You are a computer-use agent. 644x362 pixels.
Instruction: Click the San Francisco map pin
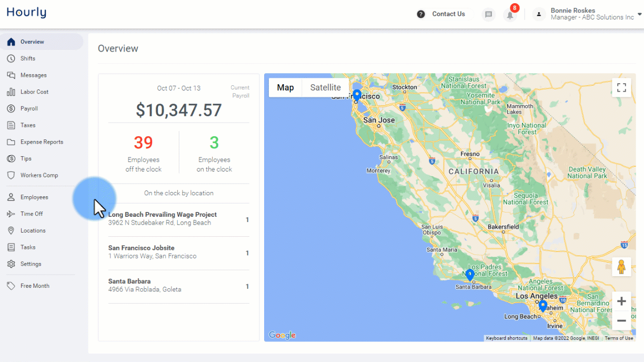click(357, 95)
